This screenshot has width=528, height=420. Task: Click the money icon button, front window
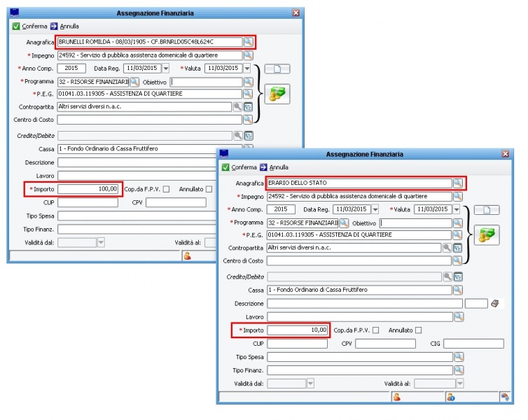(487, 235)
